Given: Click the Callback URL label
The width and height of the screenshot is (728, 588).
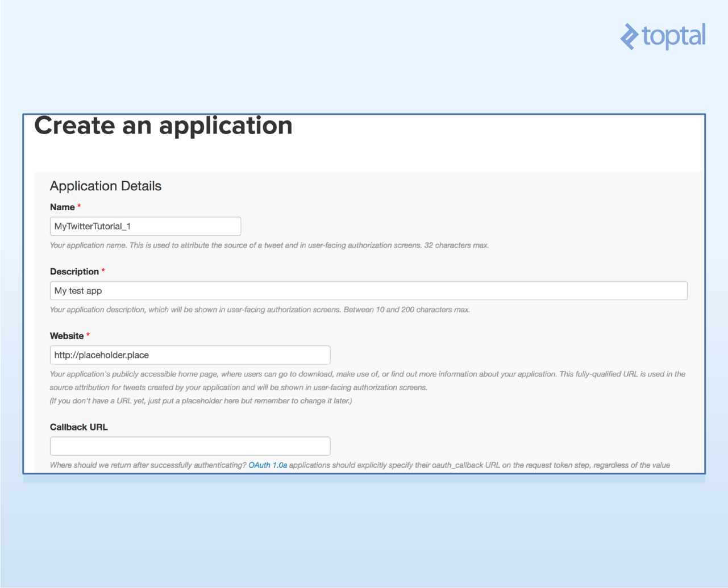Looking at the screenshot, I should (x=78, y=427).
